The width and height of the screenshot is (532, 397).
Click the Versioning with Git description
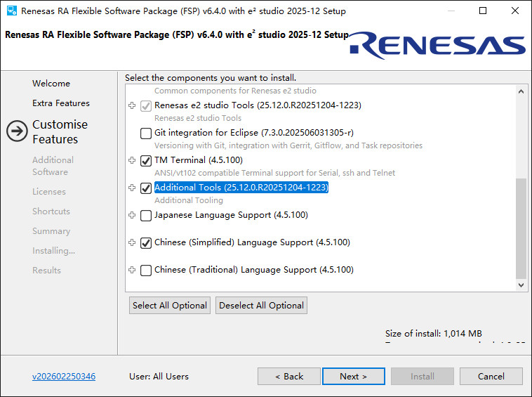point(288,145)
